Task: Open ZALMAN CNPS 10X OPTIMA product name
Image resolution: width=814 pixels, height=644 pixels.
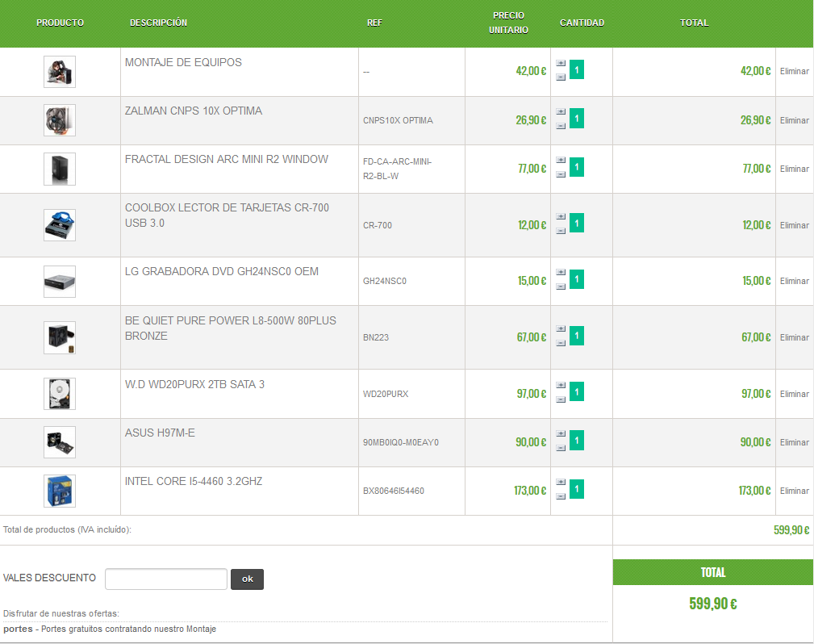Action: click(193, 111)
